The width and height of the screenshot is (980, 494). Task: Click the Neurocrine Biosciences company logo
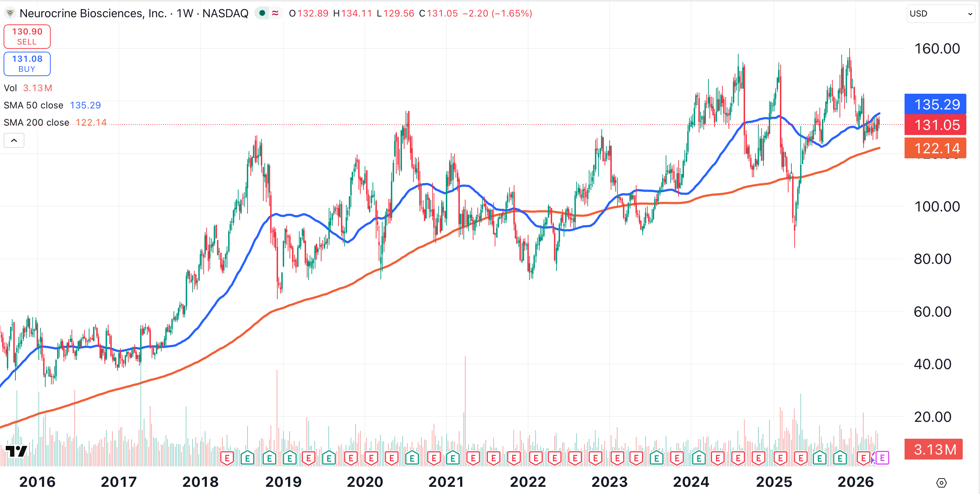[10, 13]
